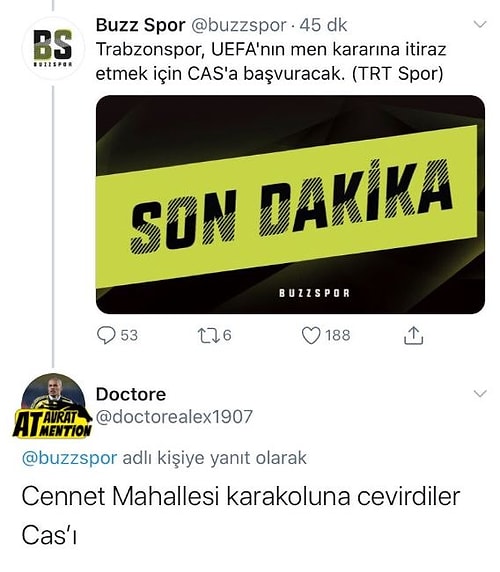Click the 6 retweets count

(227, 336)
